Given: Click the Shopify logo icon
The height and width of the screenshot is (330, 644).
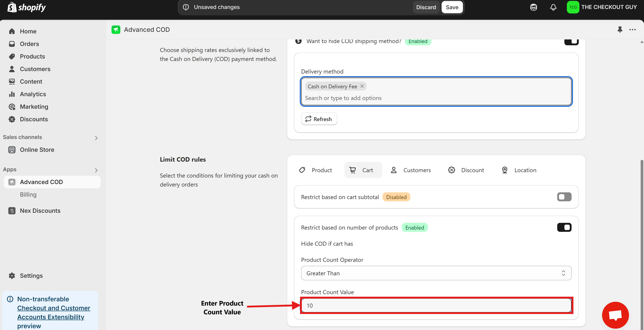Looking at the screenshot, I should tap(12, 7).
